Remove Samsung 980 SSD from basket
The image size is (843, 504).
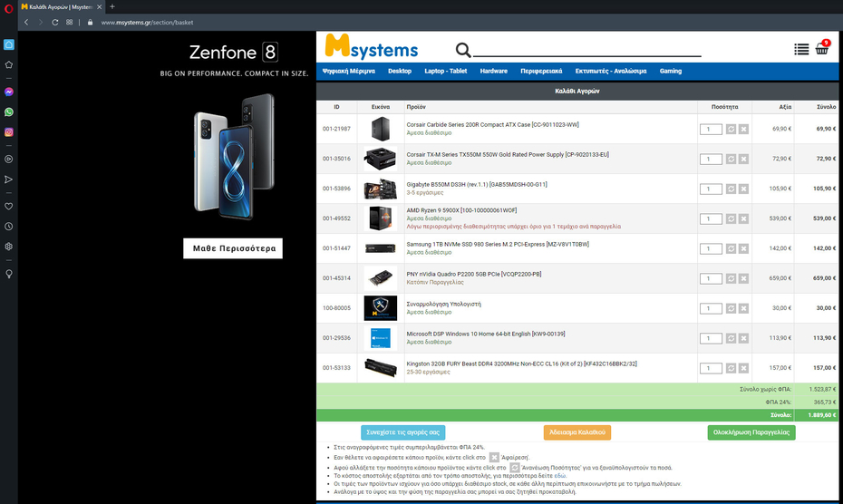click(743, 248)
